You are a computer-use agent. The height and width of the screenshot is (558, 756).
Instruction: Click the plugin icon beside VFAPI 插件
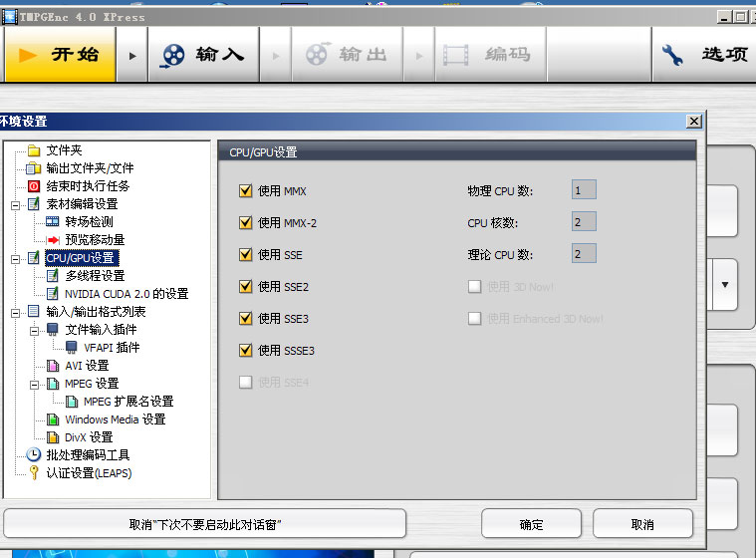point(72,347)
